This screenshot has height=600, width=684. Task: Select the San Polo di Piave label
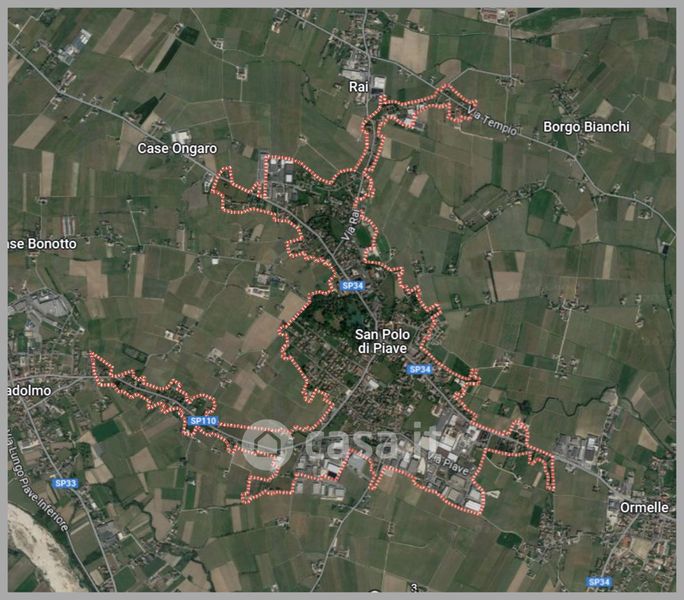tap(382, 341)
